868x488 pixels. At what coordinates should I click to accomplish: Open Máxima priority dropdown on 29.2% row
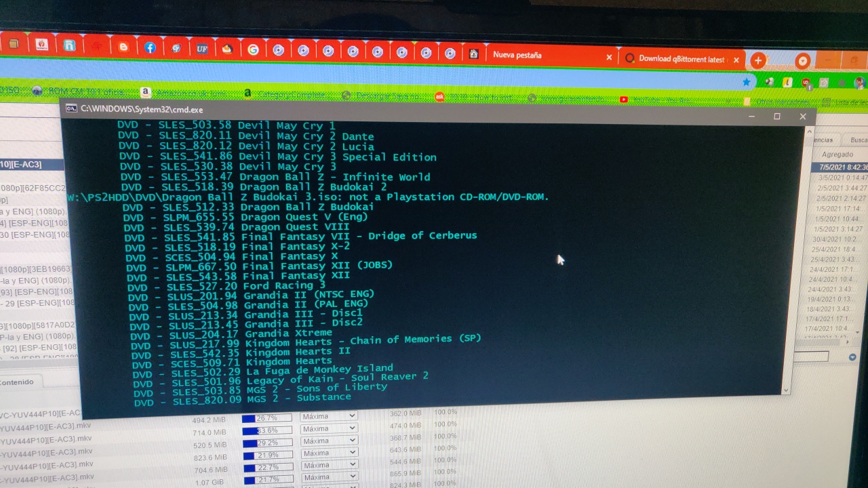point(329,441)
